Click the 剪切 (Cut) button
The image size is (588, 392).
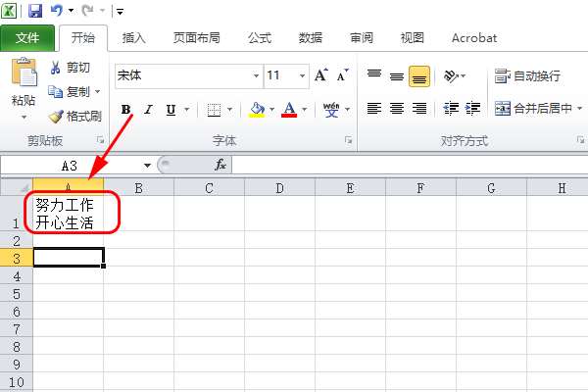coord(71,68)
